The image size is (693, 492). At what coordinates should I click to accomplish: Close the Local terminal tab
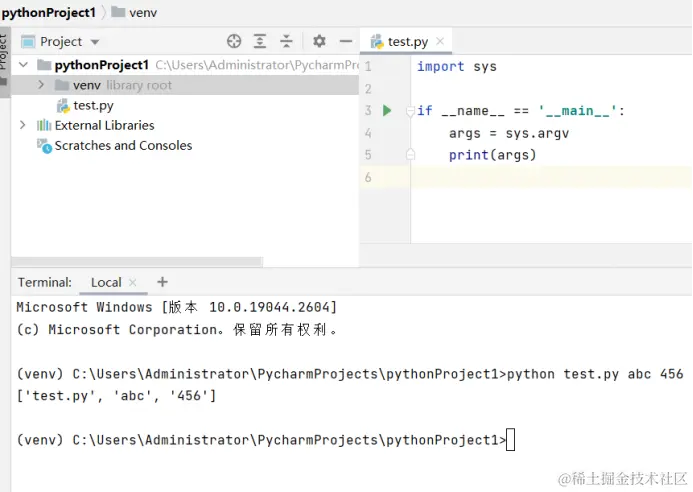click(x=133, y=282)
